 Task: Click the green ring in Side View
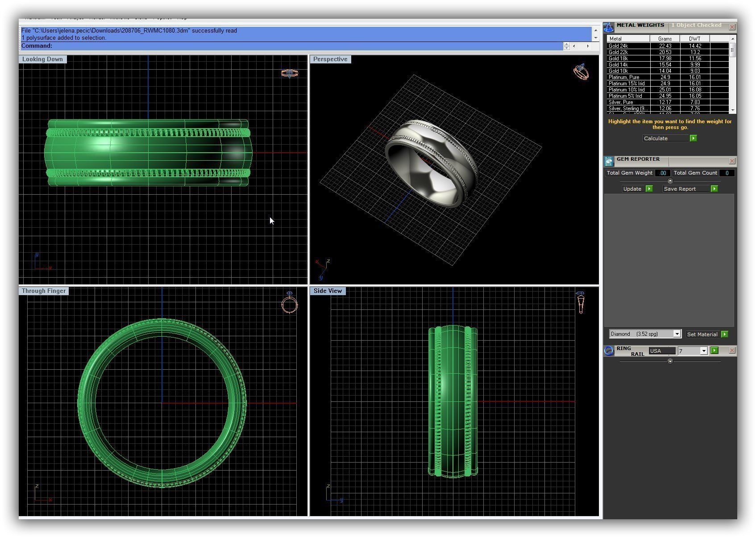click(x=453, y=402)
